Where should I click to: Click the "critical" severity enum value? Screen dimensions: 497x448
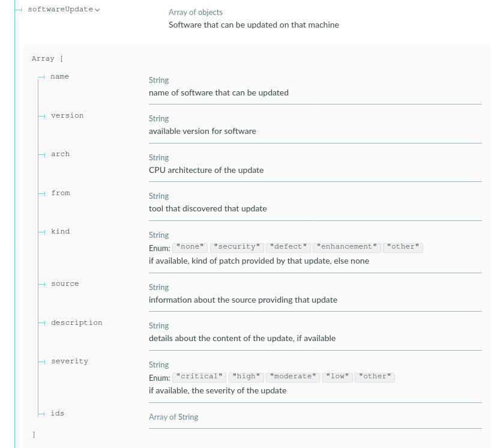pos(199,377)
